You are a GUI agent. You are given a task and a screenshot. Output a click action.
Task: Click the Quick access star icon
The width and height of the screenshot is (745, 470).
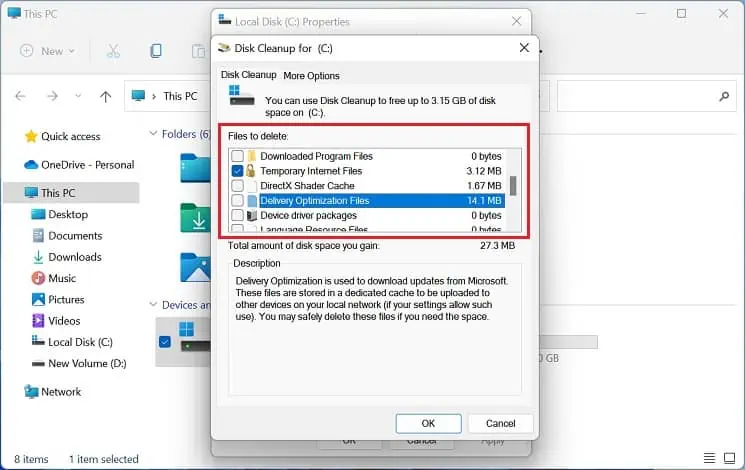click(x=31, y=136)
